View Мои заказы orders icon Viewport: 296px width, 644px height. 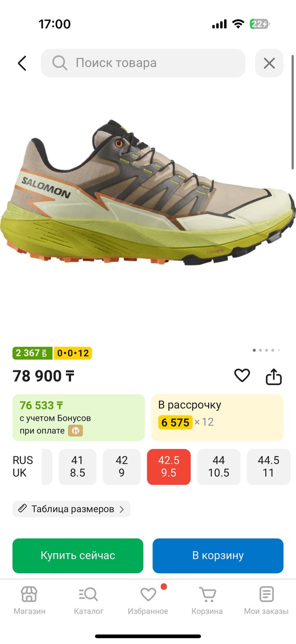pos(266,601)
